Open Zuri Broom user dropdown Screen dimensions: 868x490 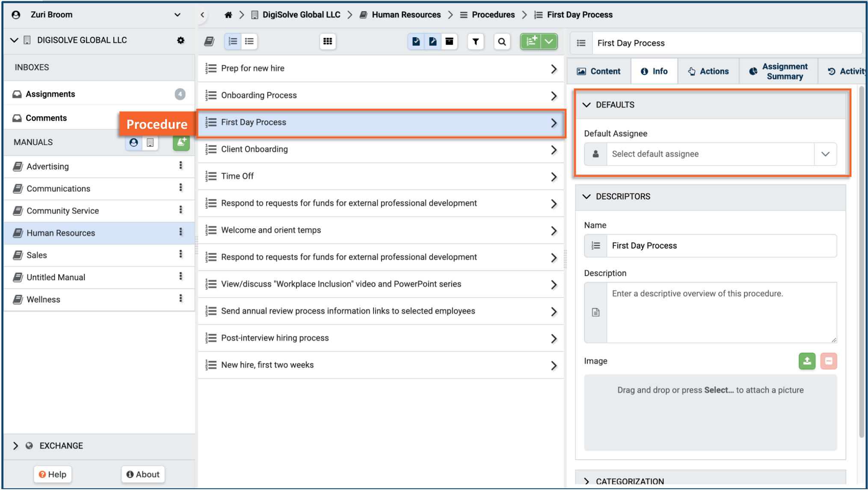tap(177, 15)
